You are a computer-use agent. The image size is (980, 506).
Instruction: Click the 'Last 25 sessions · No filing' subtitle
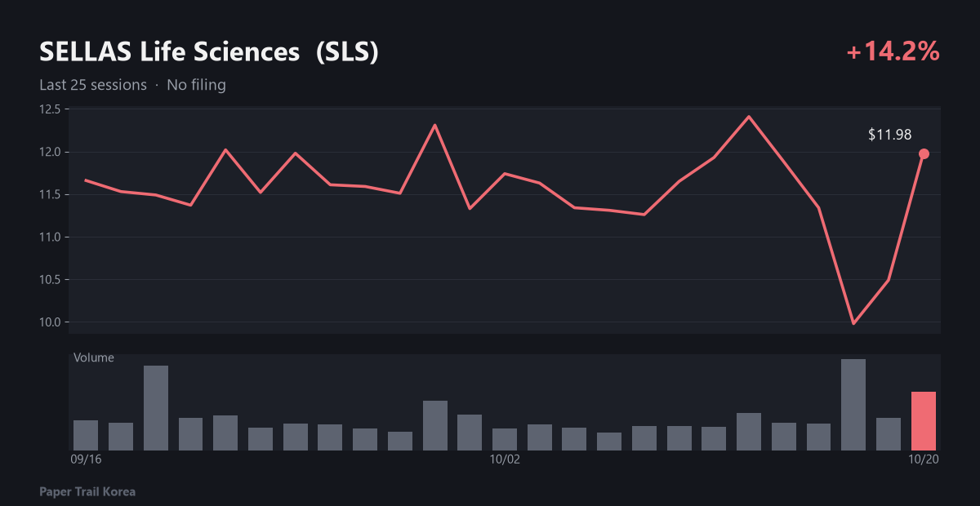coord(132,85)
